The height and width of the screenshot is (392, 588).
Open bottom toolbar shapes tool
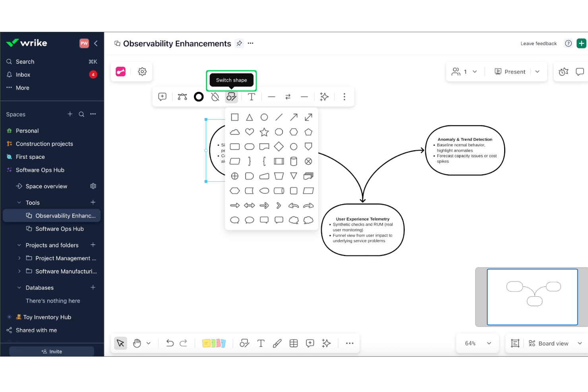pyautogui.click(x=245, y=344)
